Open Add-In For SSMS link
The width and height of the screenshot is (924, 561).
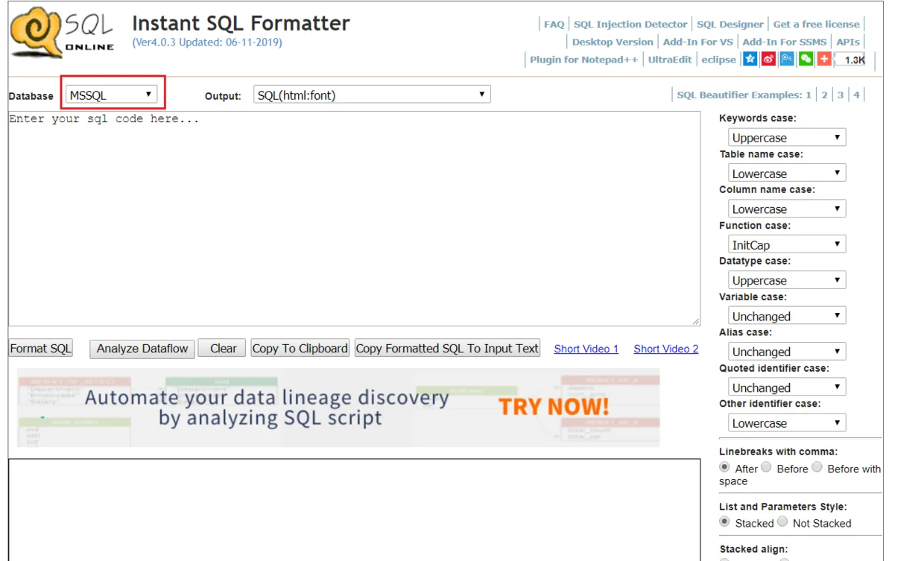[785, 42]
